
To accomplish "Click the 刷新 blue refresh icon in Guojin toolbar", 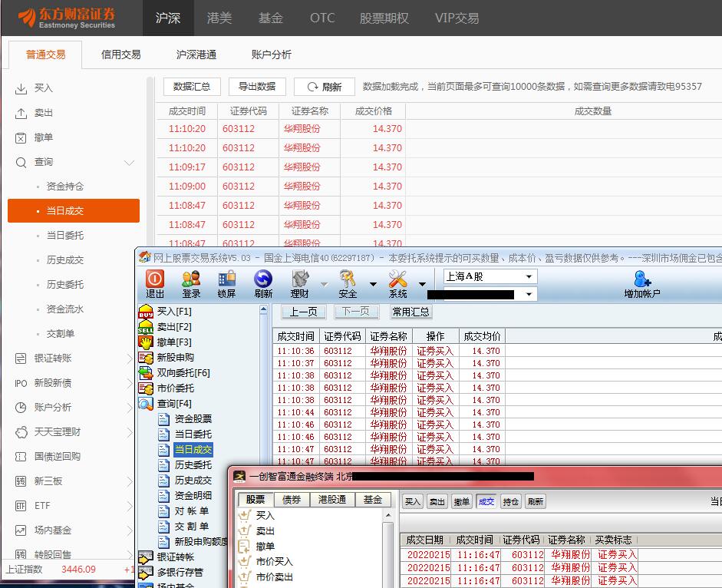I will coord(263,279).
